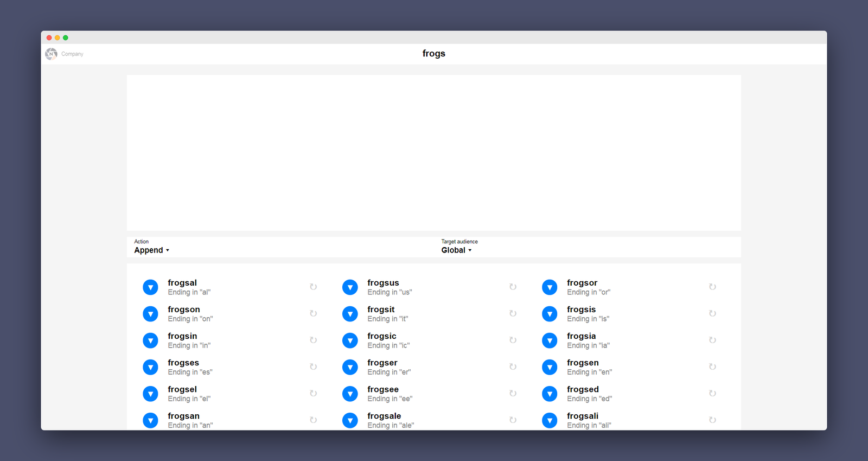Select the frogses name text
The height and width of the screenshot is (461, 868).
[183, 363]
